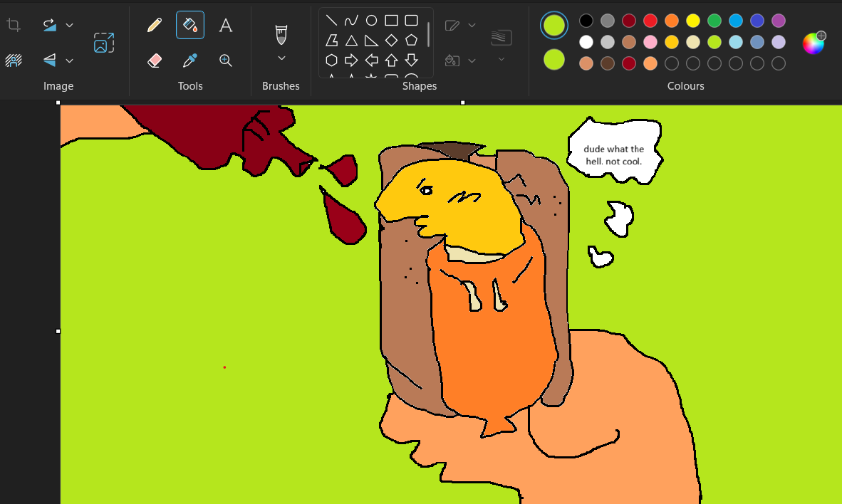Click the line Size selector icon
Screen dimensions: 842x504
[501, 37]
